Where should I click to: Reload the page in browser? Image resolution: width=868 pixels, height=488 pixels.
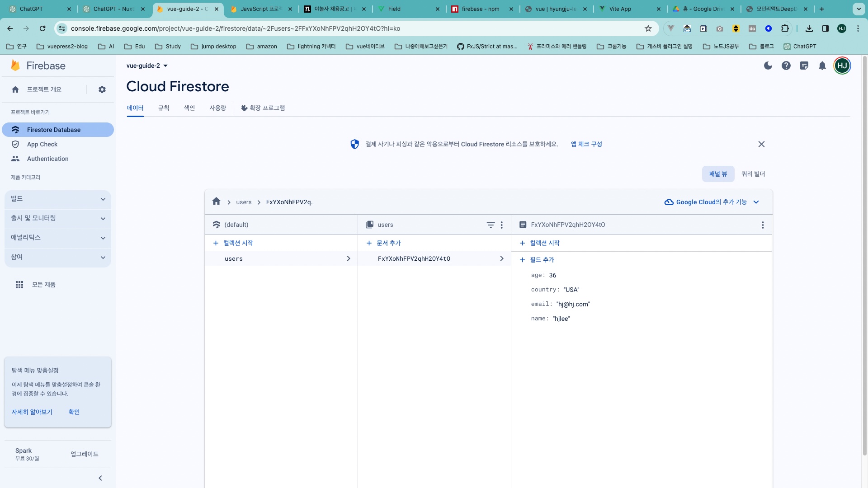click(42, 28)
